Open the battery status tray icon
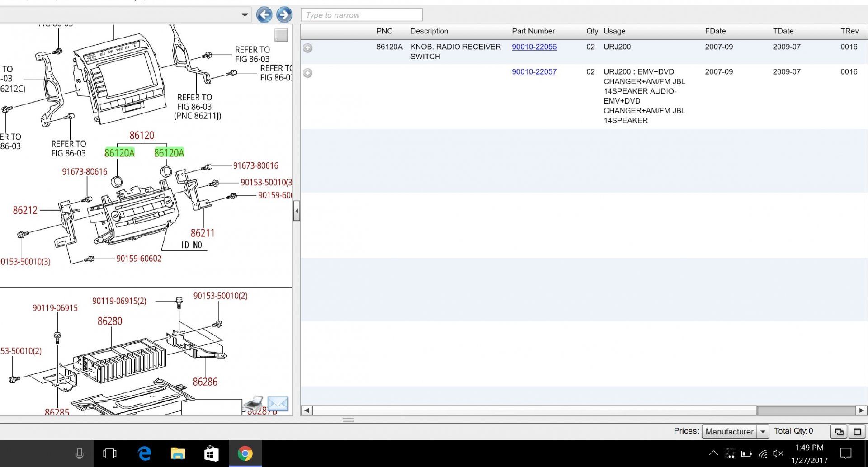Image resolution: width=868 pixels, height=467 pixels. 746,453
